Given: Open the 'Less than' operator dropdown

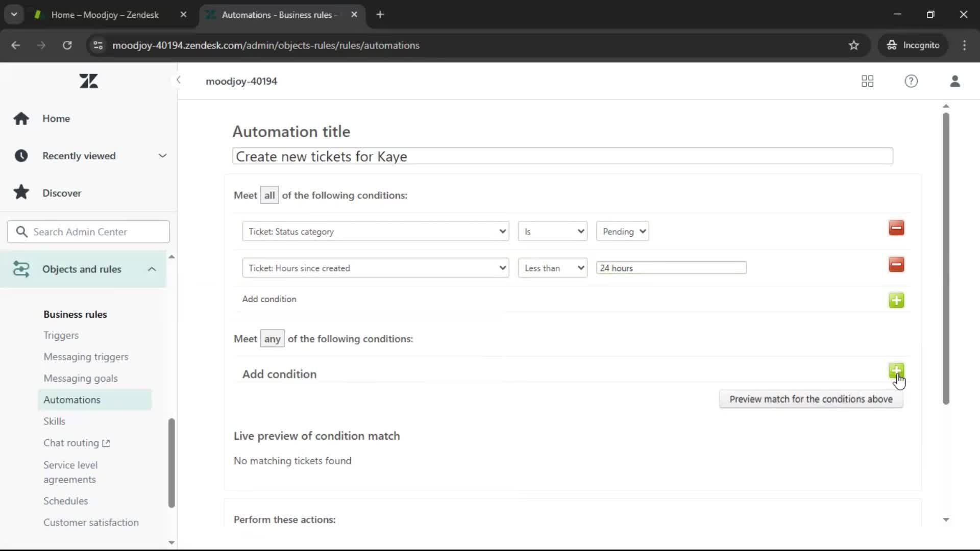Looking at the screenshot, I should (552, 268).
